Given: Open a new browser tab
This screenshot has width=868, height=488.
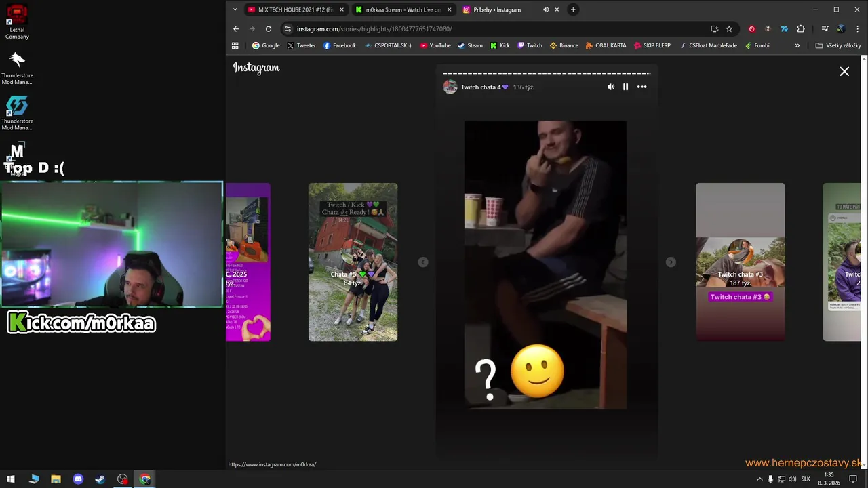Looking at the screenshot, I should [x=573, y=9].
